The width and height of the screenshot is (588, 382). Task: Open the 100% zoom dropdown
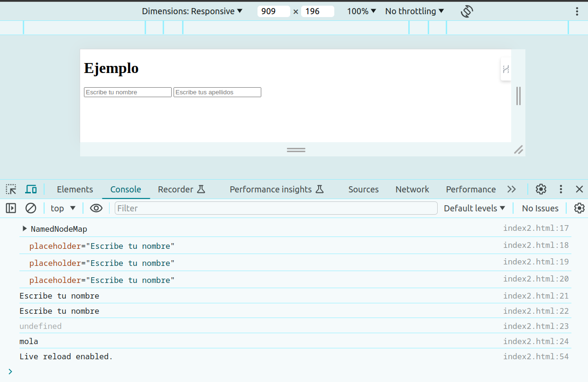pos(361,11)
